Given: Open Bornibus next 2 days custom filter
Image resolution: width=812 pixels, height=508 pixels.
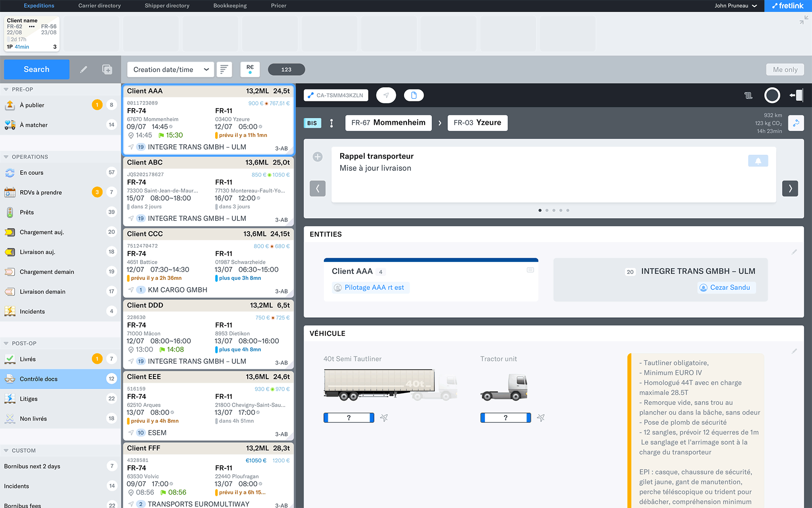Looking at the screenshot, I should [x=60, y=467].
